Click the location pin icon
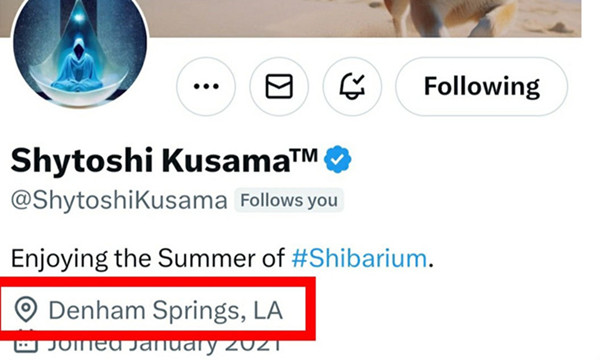The image size is (600, 360). (26, 310)
